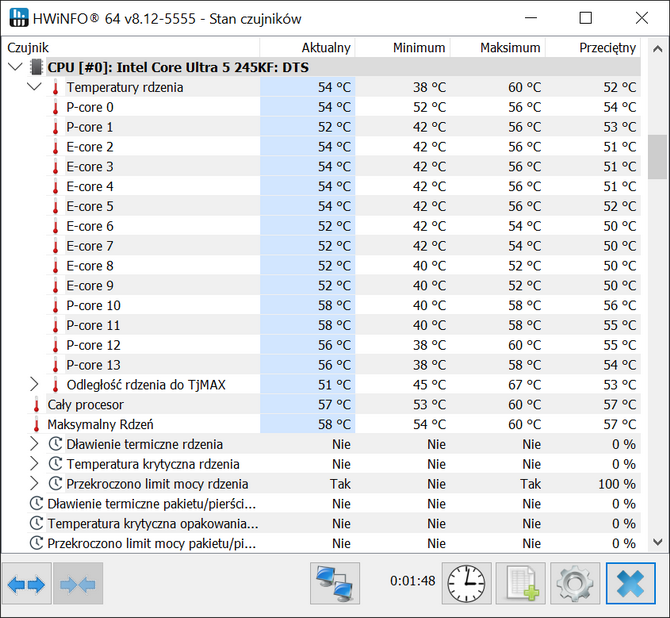Expand Przekroczono limit mocy rdzenia
The height and width of the screenshot is (618, 670).
coord(34,483)
